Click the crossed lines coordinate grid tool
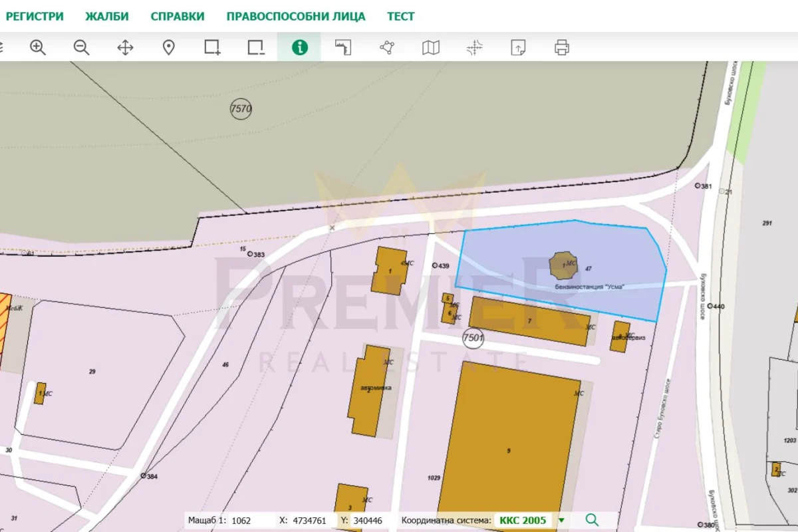The height and width of the screenshot is (532, 798). (475, 47)
